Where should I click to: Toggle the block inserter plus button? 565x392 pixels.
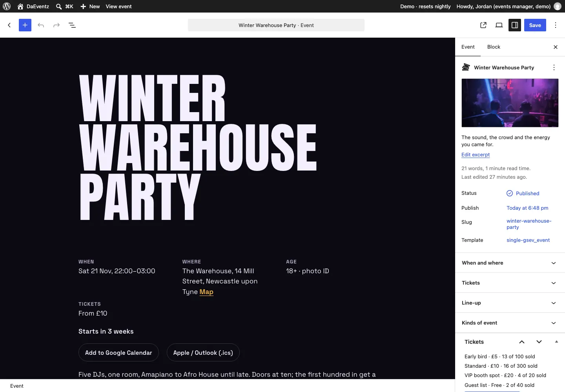click(25, 25)
